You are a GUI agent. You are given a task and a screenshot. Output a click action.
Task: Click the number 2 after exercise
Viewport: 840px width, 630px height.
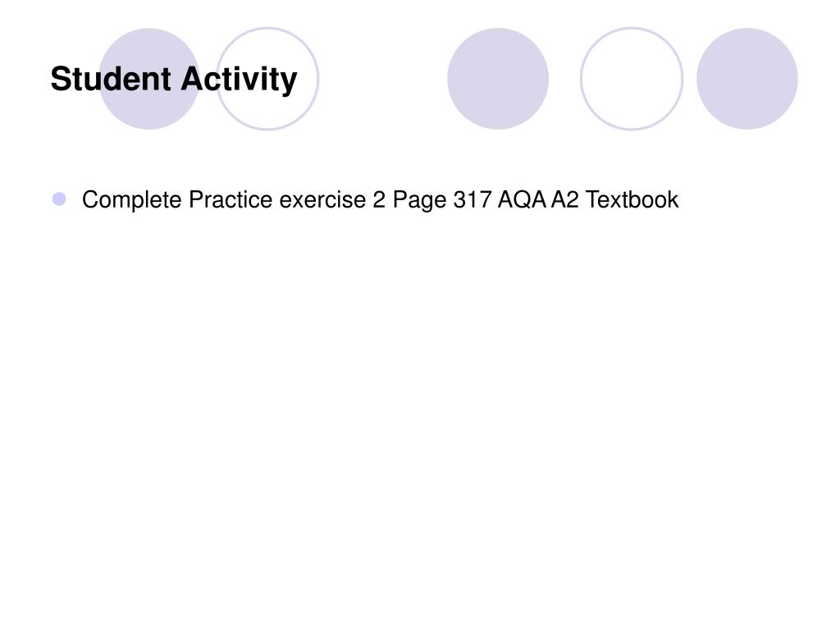click(379, 200)
